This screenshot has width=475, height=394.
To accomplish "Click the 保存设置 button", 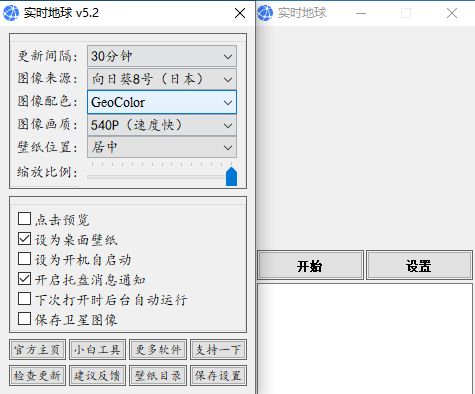I will click(x=218, y=376).
